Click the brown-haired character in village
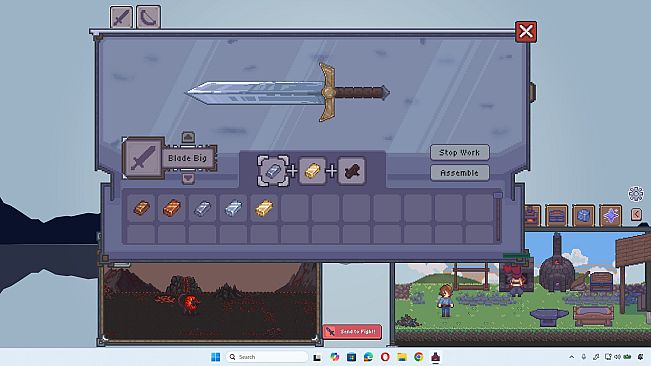The width and height of the screenshot is (651, 366). pyautogui.click(x=445, y=300)
